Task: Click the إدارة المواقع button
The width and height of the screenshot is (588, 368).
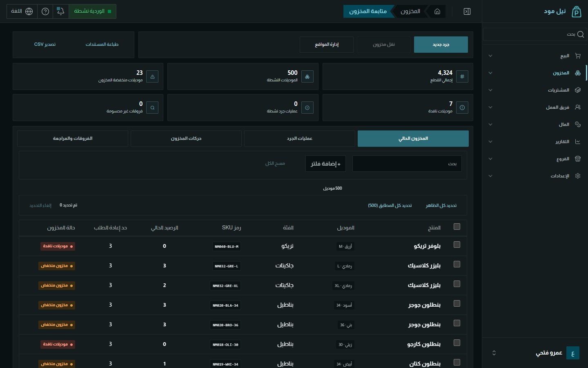Action: (x=327, y=45)
